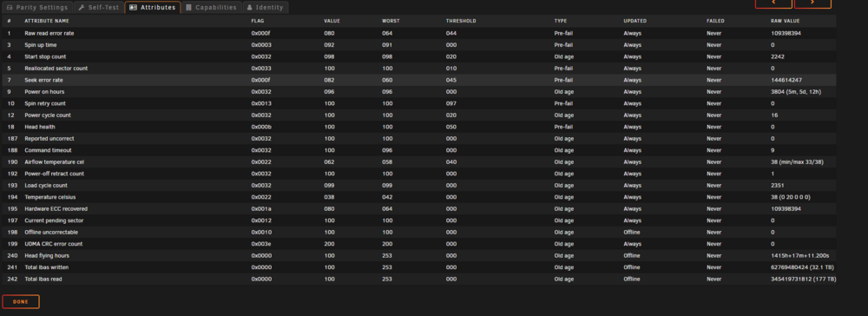868x316 pixels.
Task: Click flag 0x003e in UDMA CRC row
Action: click(x=260, y=243)
